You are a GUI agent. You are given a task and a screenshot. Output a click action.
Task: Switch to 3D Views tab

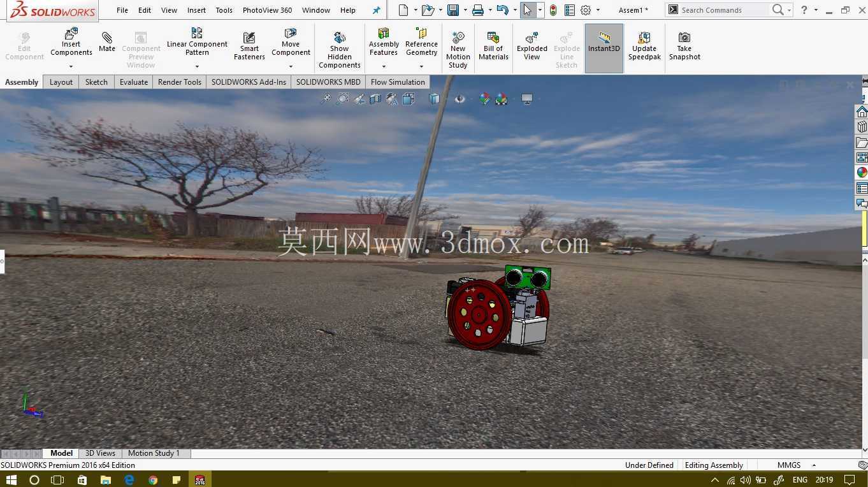(100, 453)
